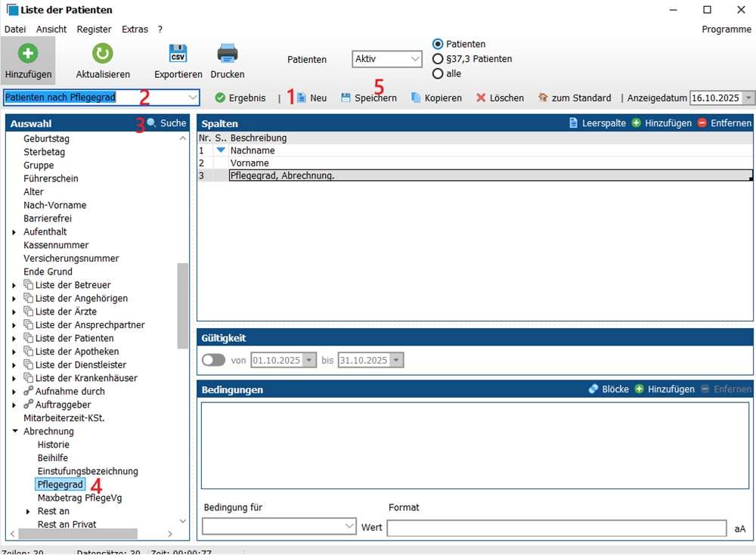Open the Register menu
Image resolution: width=756 pixels, height=555 pixels.
pyautogui.click(x=94, y=29)
